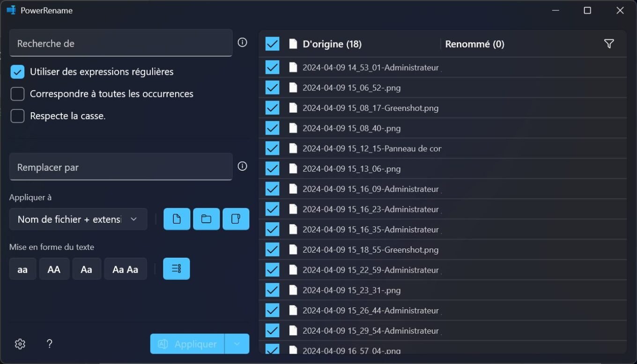Screen dimensions: 637x364
Task: Select row 2024-04-09 15_16_23-Administrateur
Action: coord(443,209)
